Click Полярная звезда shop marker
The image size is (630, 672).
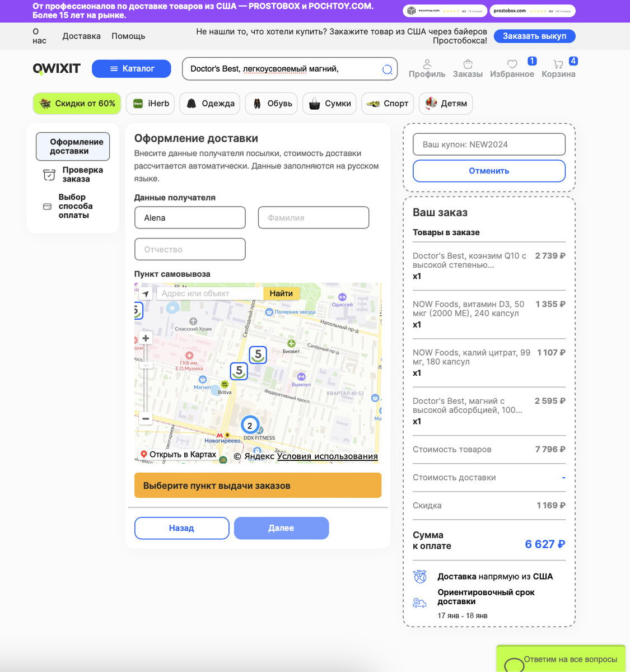tap(269, 311)
